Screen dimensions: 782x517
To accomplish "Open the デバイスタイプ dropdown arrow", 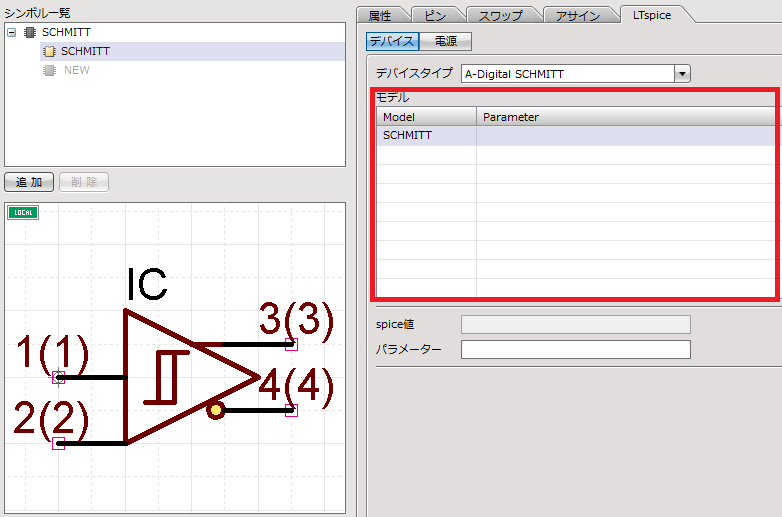I will coord(682,73).
